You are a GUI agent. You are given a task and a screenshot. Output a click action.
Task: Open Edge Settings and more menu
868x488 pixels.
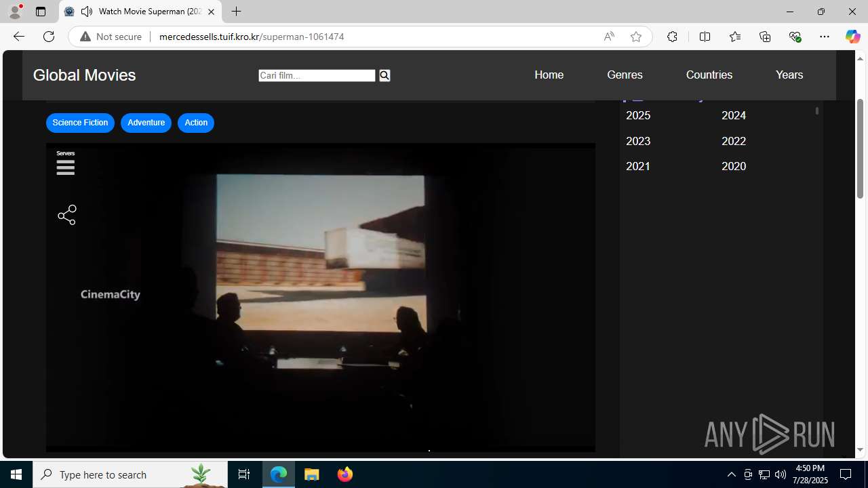pos(825,37)
